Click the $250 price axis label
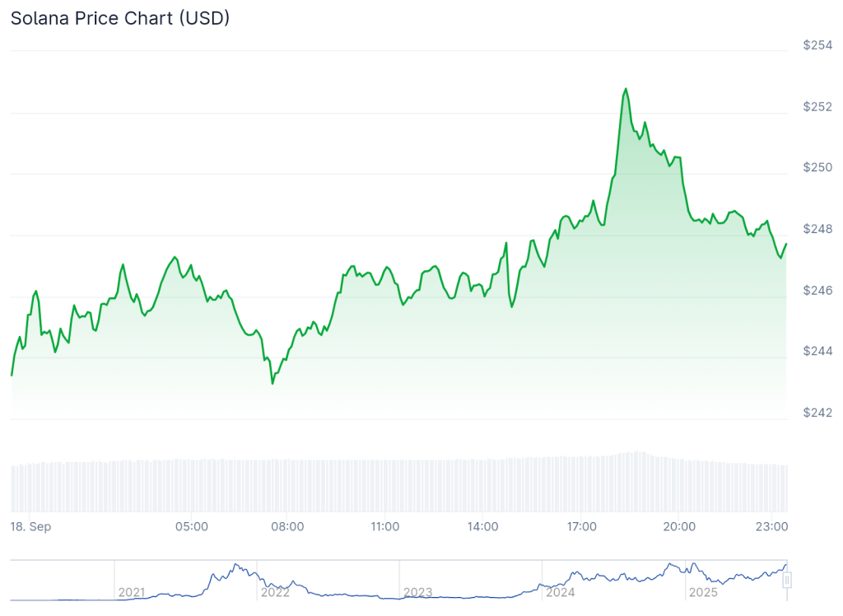 [818, 167]
